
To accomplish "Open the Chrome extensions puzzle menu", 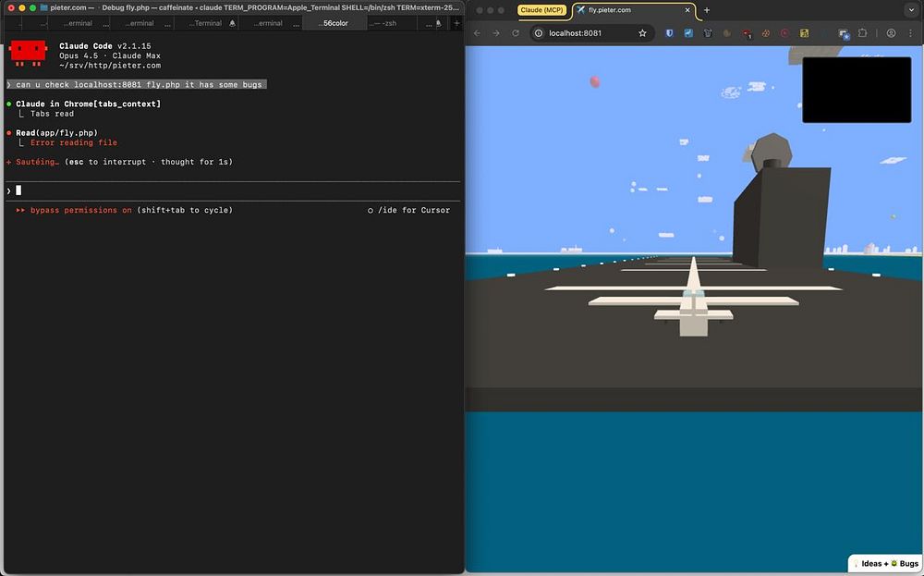I will pyautogui.click(x=863, y=33).
